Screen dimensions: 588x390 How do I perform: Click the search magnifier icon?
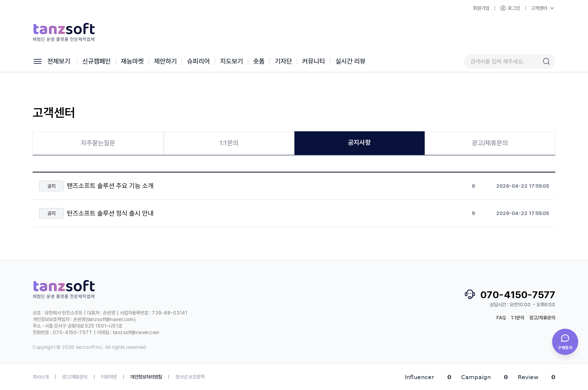pos(546,61)
